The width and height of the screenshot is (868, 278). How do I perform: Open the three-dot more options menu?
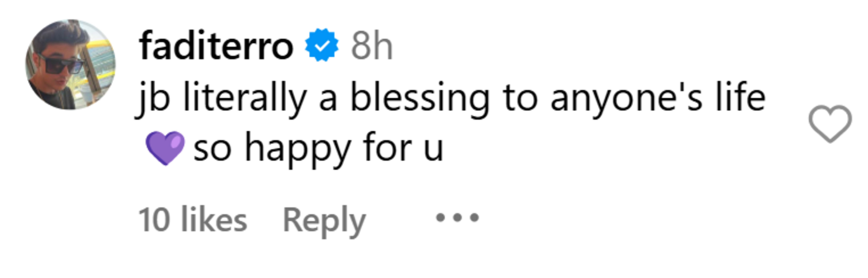point(457,218)
